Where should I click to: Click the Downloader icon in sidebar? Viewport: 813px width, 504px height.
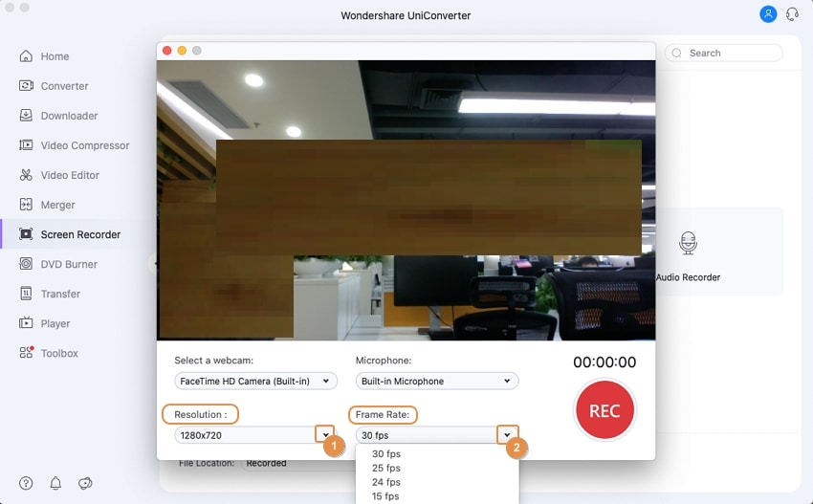click(26, 115)
